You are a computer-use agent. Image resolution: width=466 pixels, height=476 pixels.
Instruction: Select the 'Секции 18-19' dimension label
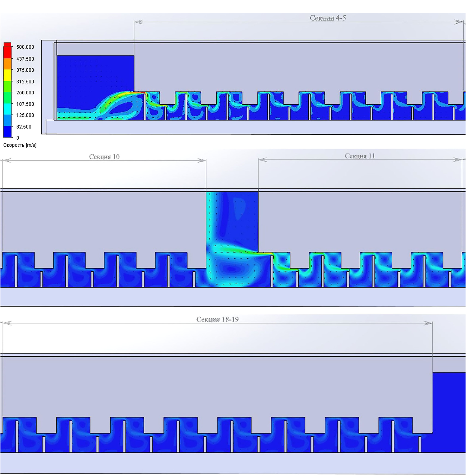(x=217, y=319)
